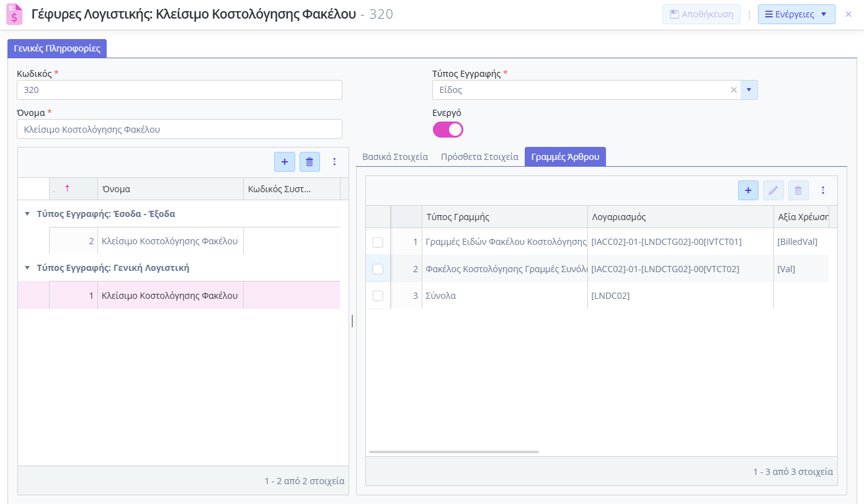Switch to the Βασικά Στοιχεία tab
The width and height of the screenshot is (864, 504).
(x=395, y=157)
